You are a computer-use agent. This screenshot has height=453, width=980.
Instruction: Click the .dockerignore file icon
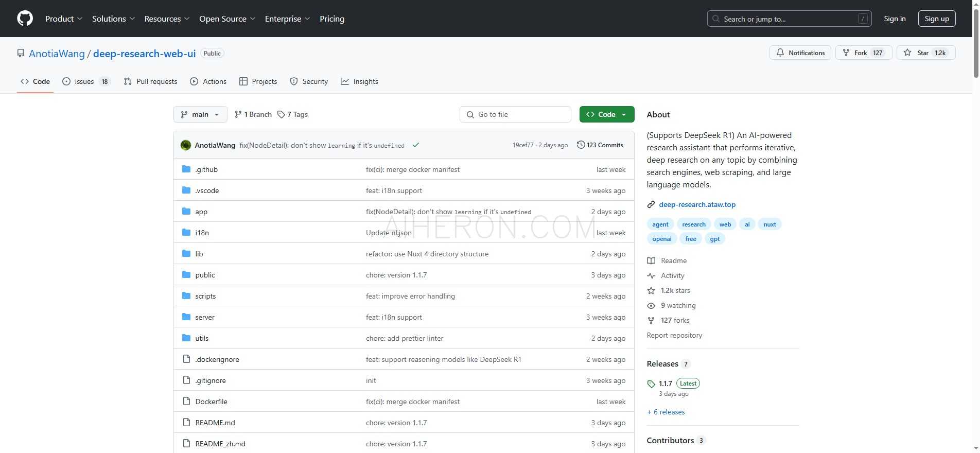pyautogui.click(x=186, y=359)
